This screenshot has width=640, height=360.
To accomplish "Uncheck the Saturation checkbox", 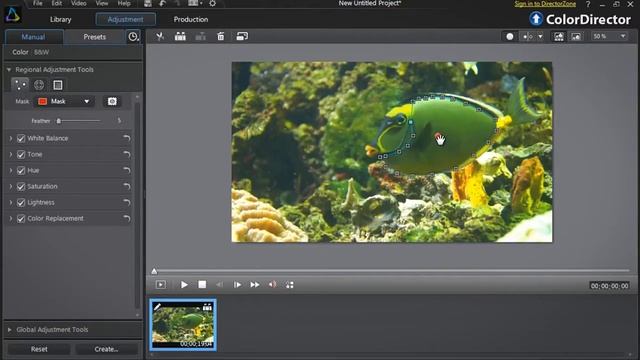I will tap(21, 187).
